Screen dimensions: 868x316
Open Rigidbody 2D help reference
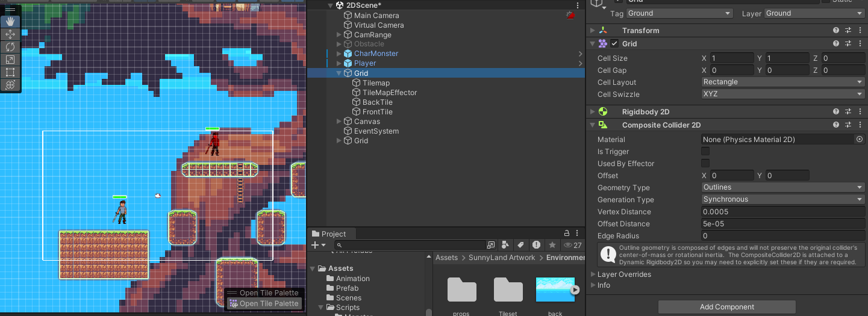836,111
